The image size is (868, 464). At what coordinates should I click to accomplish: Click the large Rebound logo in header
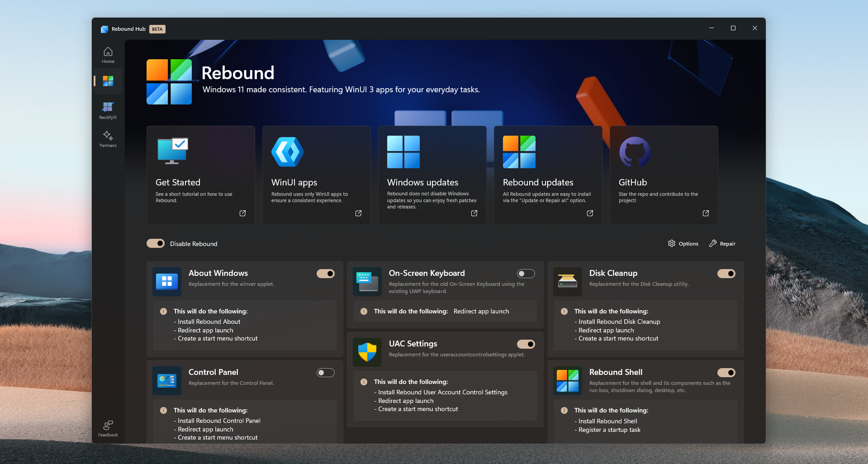pyautogui.click(x=169, y=82)
